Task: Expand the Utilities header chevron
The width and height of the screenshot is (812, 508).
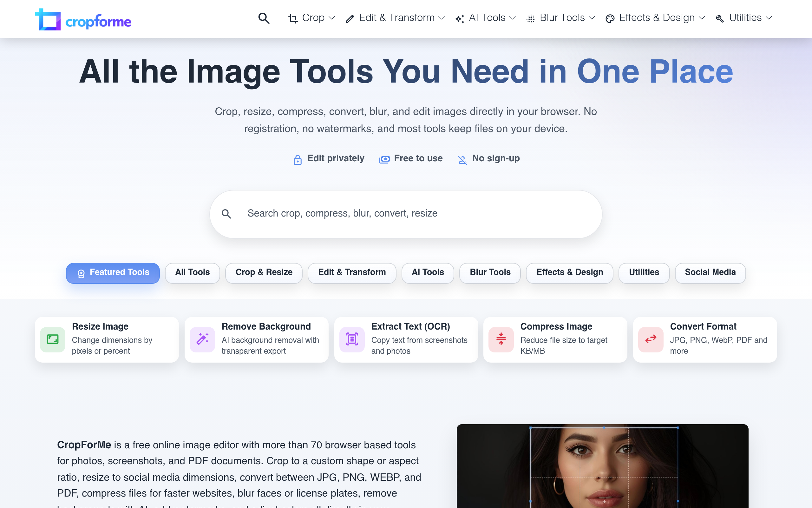Action: point(769,18)
